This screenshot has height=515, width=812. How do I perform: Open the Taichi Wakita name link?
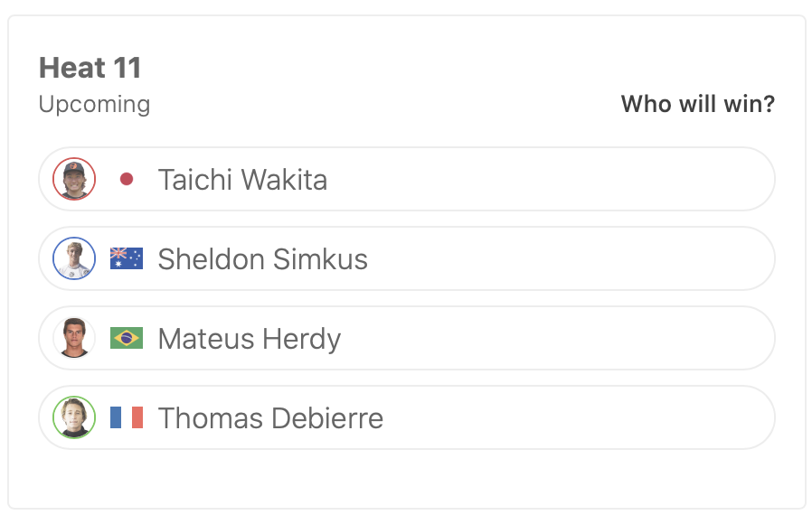coord(242,179)
